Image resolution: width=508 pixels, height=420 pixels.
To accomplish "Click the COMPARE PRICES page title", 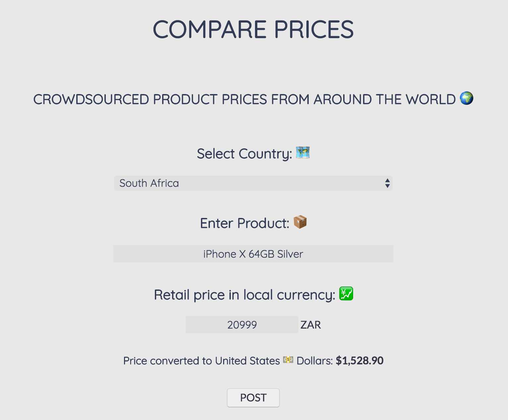I will [x=253, y=29].
